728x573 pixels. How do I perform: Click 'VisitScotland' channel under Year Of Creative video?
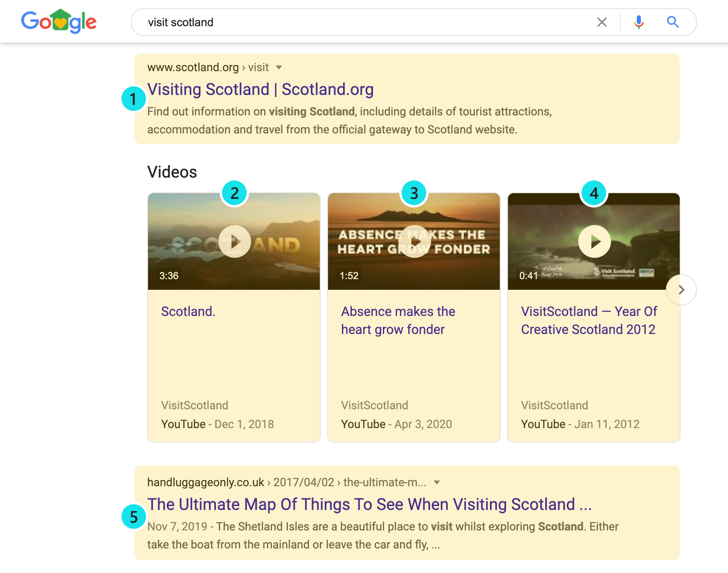555,405
